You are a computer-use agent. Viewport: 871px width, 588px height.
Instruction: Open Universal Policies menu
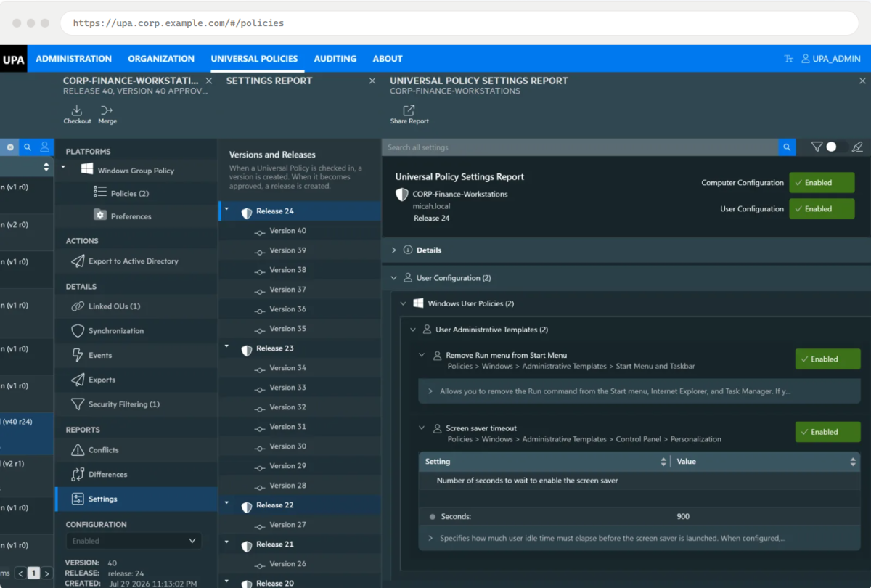[254, 59]
